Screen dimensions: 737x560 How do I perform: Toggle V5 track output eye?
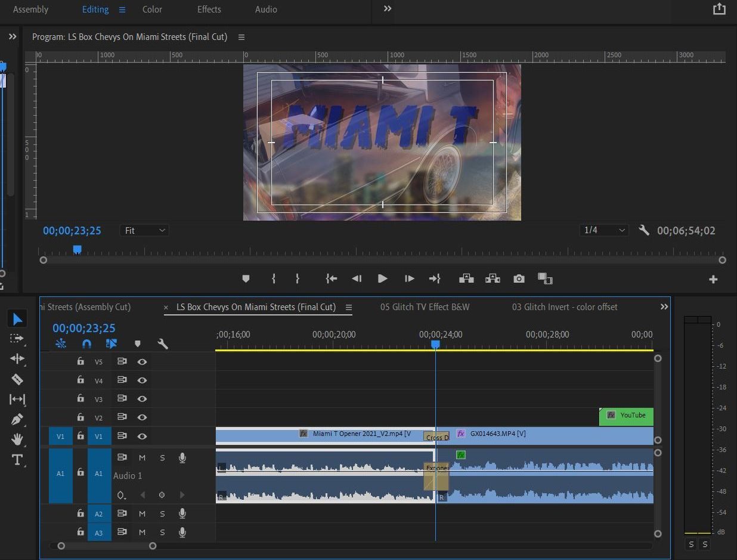[x=142, y=361]
